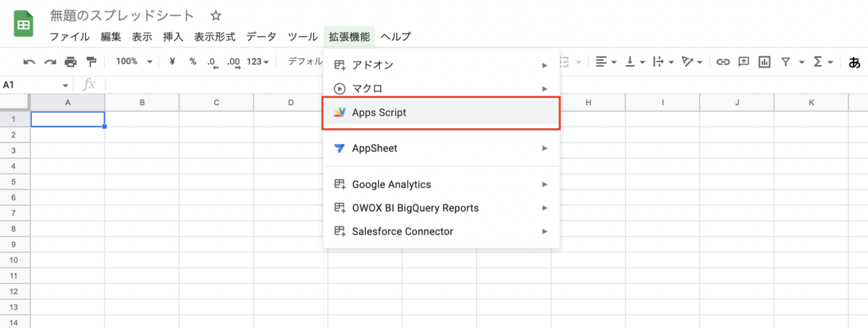
Task: Select cell A1
Action: point(68,119)
